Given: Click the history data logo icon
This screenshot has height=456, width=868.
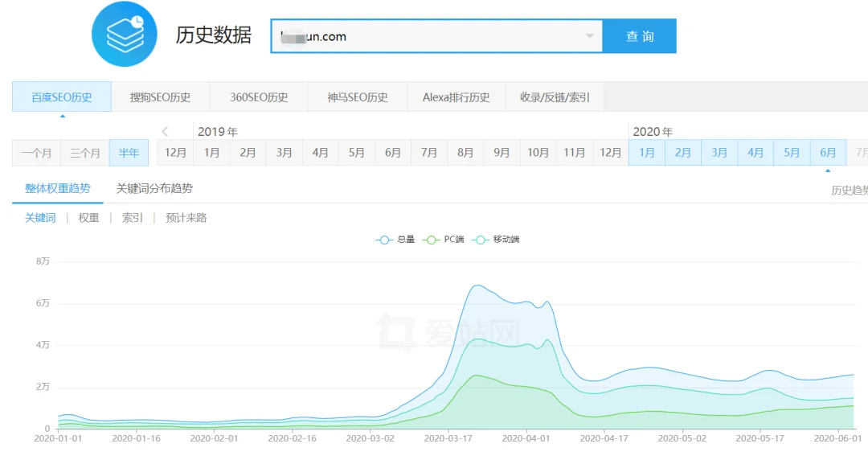Looking at the screenshot, I should (125, 34).
